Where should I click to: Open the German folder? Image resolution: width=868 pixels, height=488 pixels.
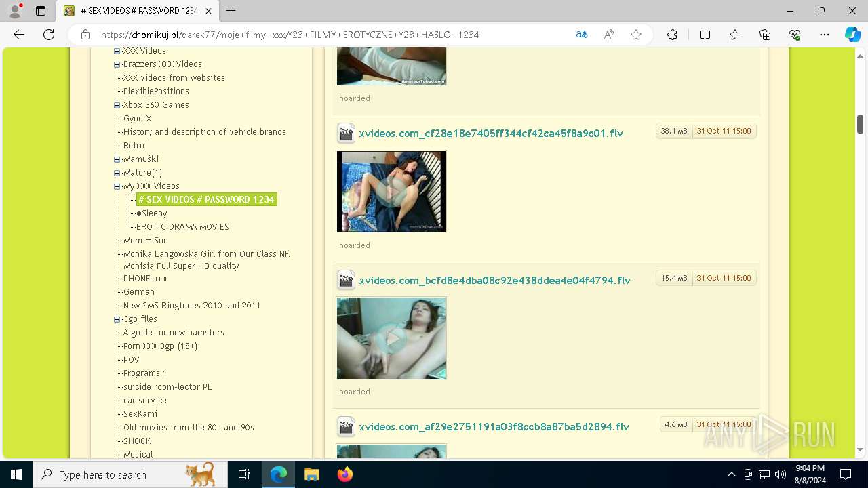pos(139,292)
